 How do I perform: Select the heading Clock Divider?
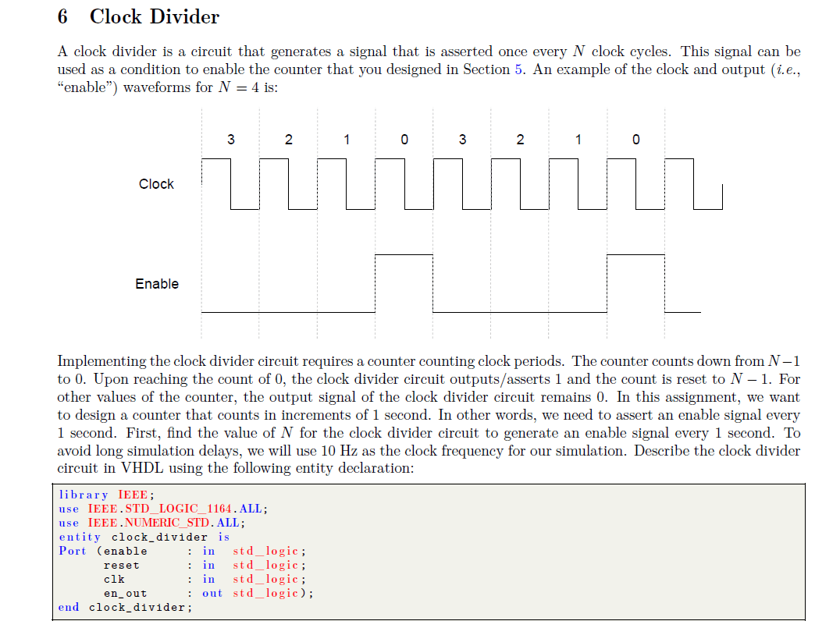coord(154,16)
